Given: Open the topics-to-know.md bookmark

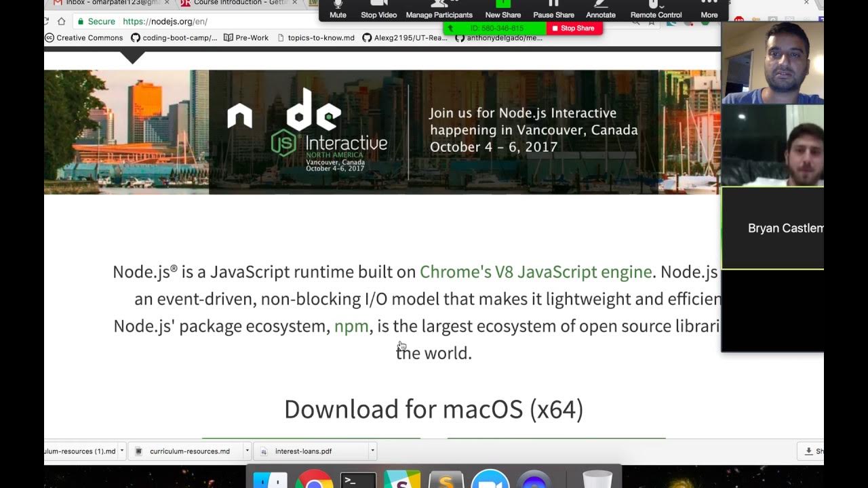Looking at the screenshot, I should (x=315, y=38).
